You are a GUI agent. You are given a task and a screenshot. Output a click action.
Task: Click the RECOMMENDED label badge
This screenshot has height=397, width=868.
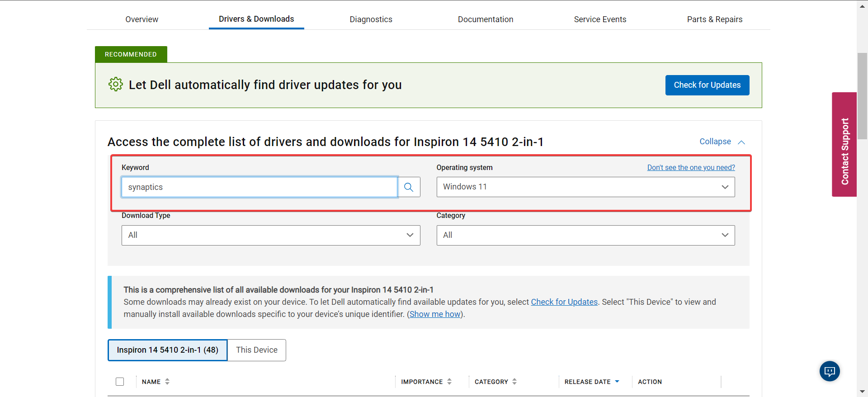131,54
